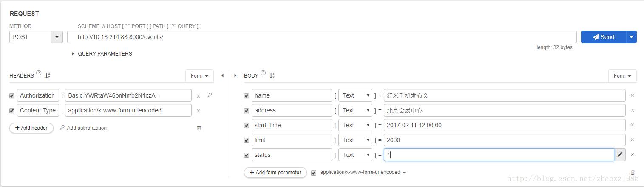Open the POST method dropdown
Image resolution: width=644 pixels, height=187 pixels.
click(x=57, y=37)
